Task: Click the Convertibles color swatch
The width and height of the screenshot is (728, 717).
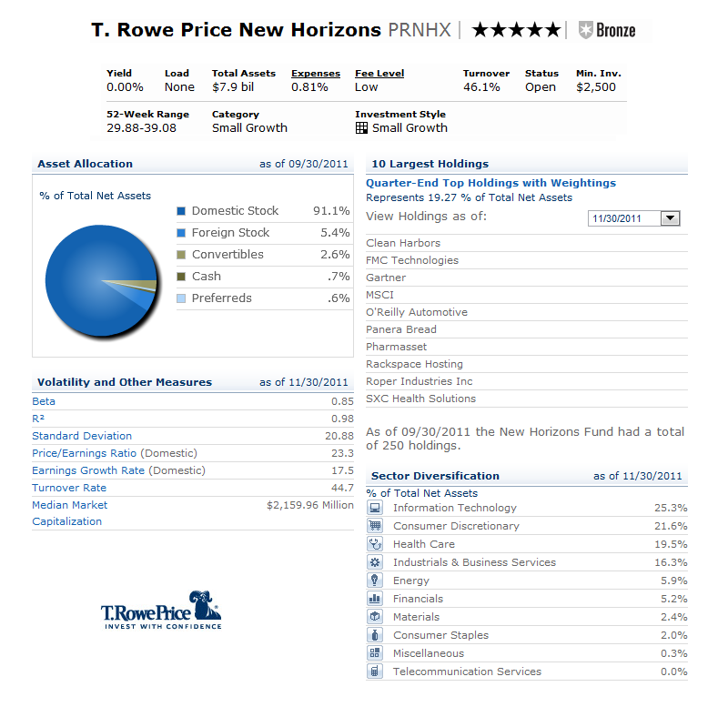Action: (181, 255)
